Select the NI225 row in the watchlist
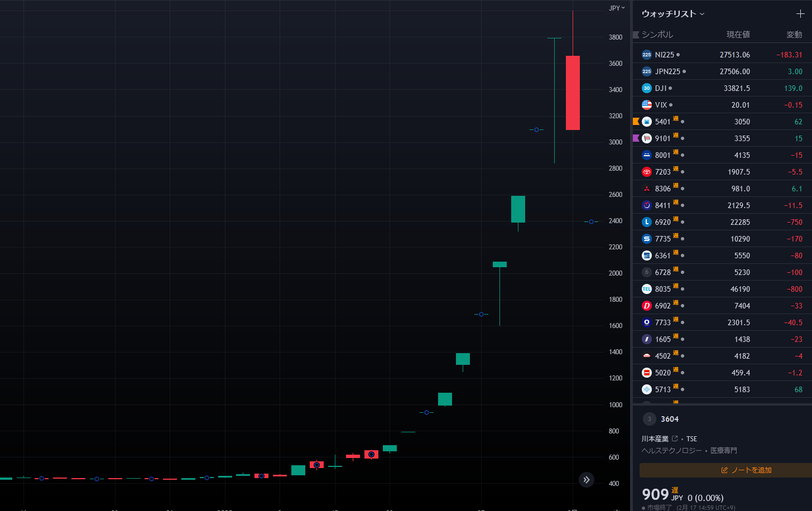Image resolution: width=812 pixels, height=511 pixels. click(720, 55)
